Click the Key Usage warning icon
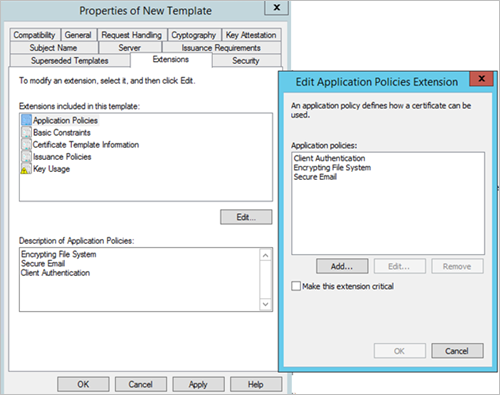Image resolution: width=500 pixels, height=395 pixels. 26,169
